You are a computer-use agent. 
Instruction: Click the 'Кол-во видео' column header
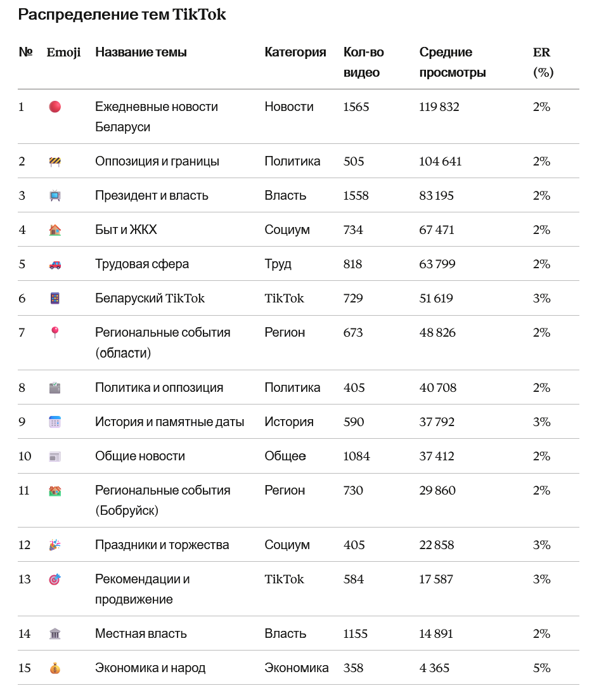364,62
